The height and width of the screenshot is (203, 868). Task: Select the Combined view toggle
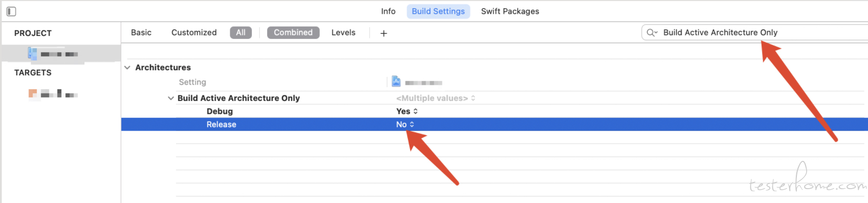(x=293, y=33)
